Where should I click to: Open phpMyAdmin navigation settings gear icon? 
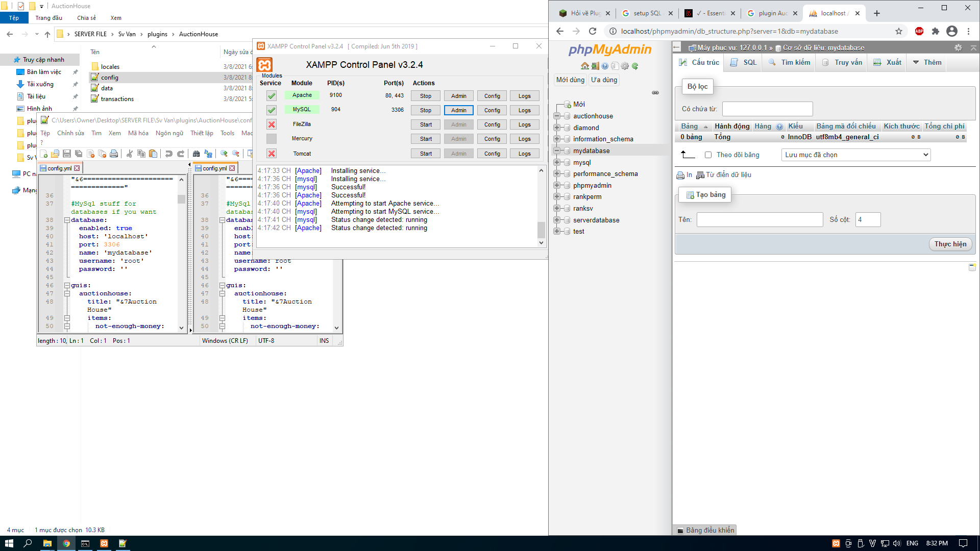click(x=625, y=66)
